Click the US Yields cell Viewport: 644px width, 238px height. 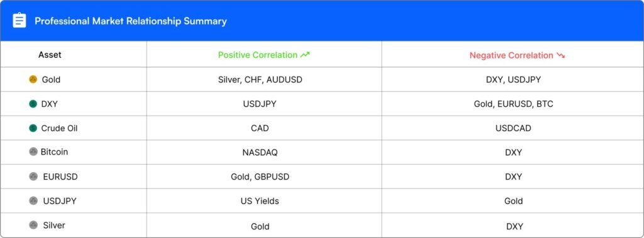pyautogui.click(x=260, y=201)
